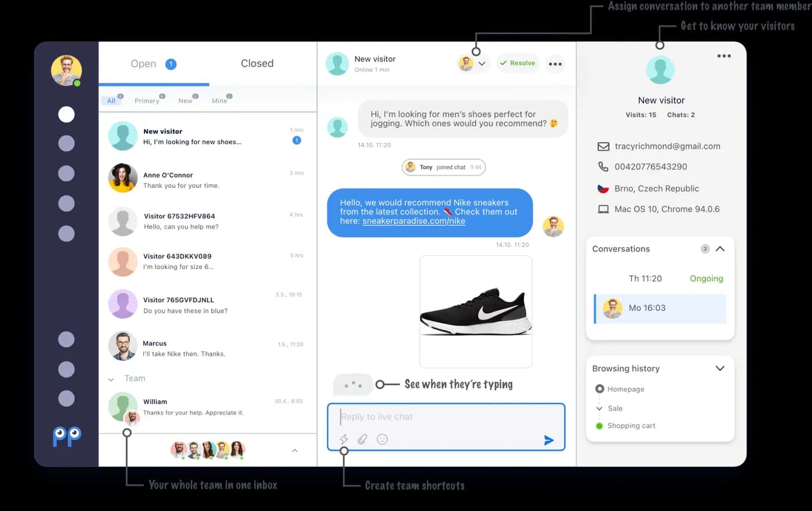Image resolution: width=812 pixels, height=511 pixels.
Task: Click the blue send arrow icon
Action: click(549, 440)
